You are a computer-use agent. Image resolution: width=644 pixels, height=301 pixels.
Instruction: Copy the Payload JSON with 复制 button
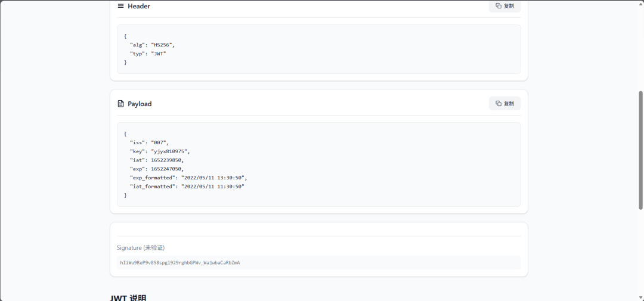(x=505, y=104)
